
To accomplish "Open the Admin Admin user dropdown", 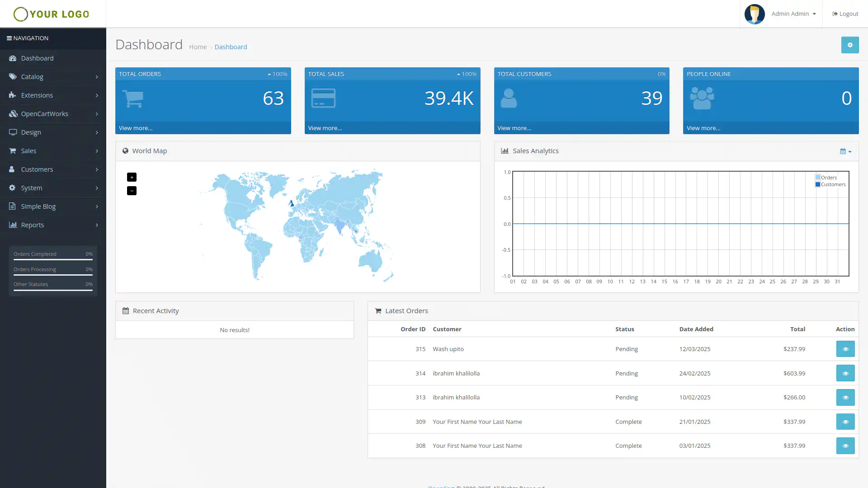I will [x=793, y=14].
